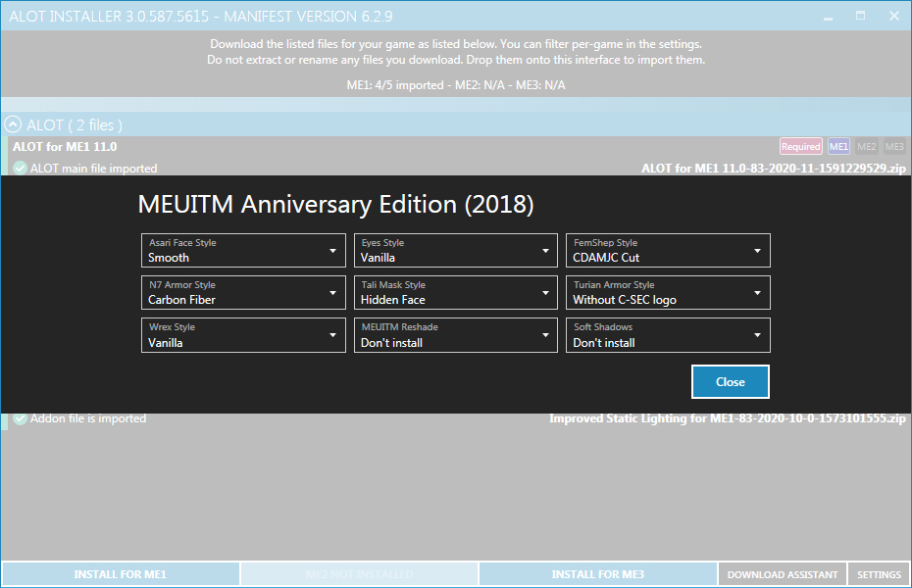The height and width of the screenshot is (588, 912).
Task: Click the ME2 NOT INSTALLED button
Action: [360, 574]
